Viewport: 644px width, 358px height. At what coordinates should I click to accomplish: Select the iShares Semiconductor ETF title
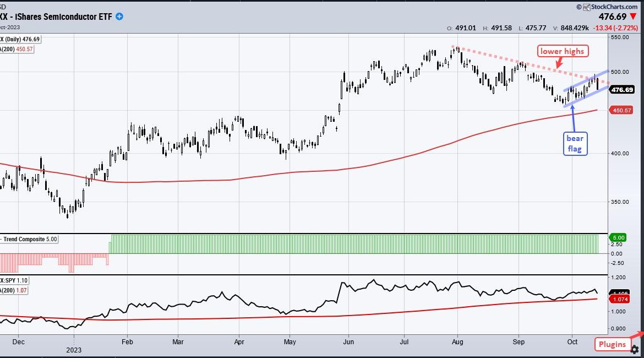[56, 17]
